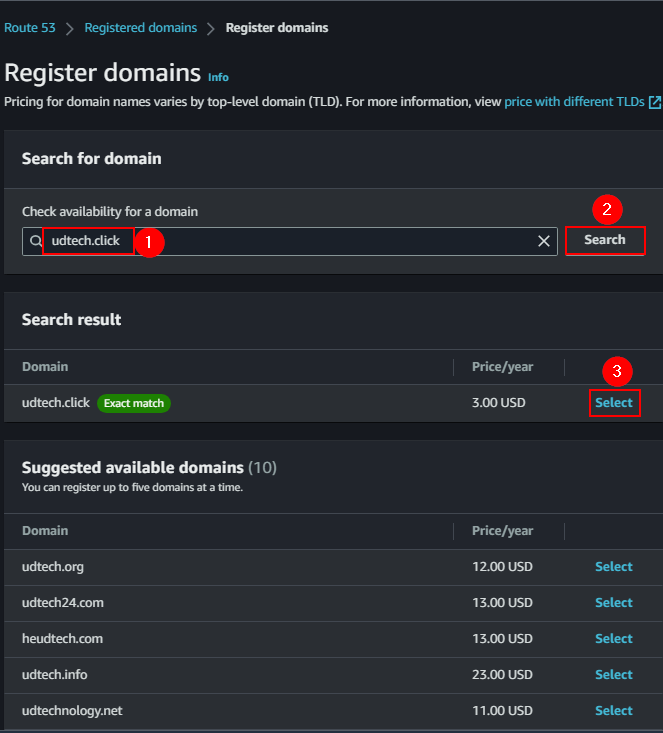The height and width of the screenshot is (733, 663).
Task: Click the external link icon beside the TLD pricing link
Action: point(655,102)
